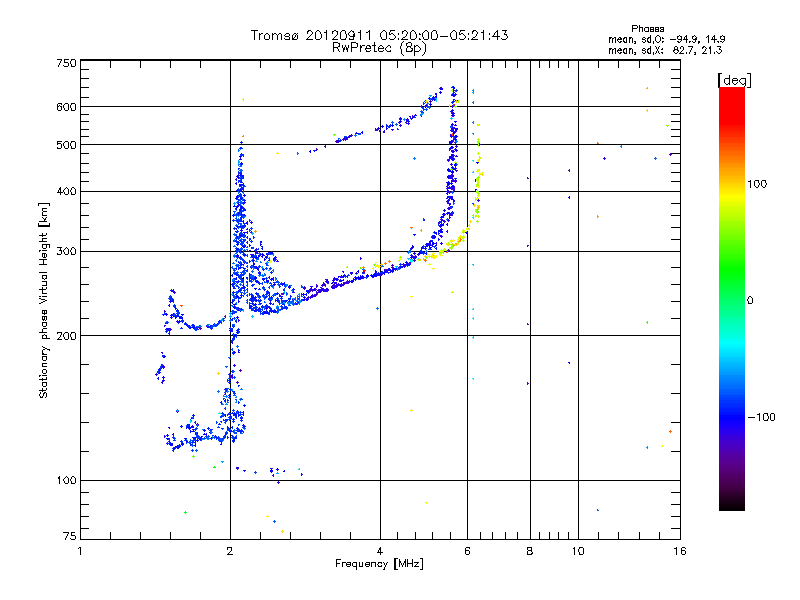Click the 'mean, sd,X: 82.7, 21.3' line

665,50
